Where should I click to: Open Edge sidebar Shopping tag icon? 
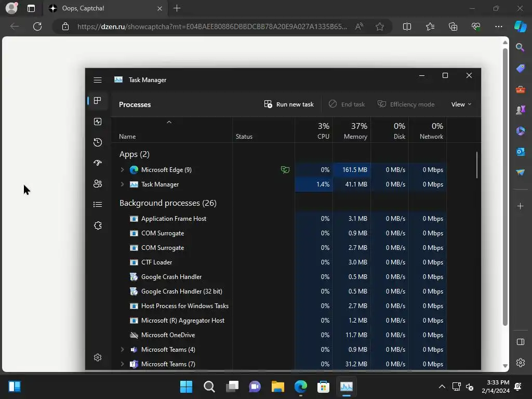pos(520,68)
